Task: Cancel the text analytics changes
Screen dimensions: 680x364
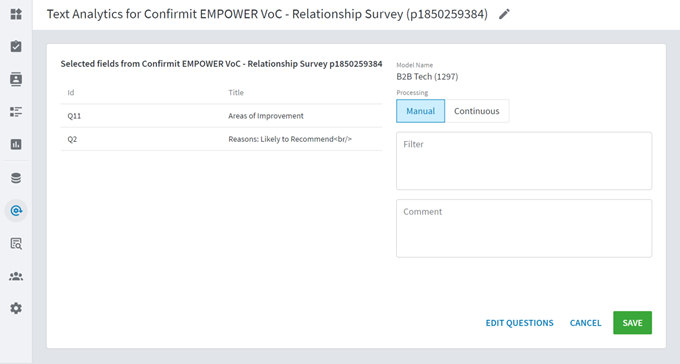Action: pyautogui.click(x=585, y=323)
